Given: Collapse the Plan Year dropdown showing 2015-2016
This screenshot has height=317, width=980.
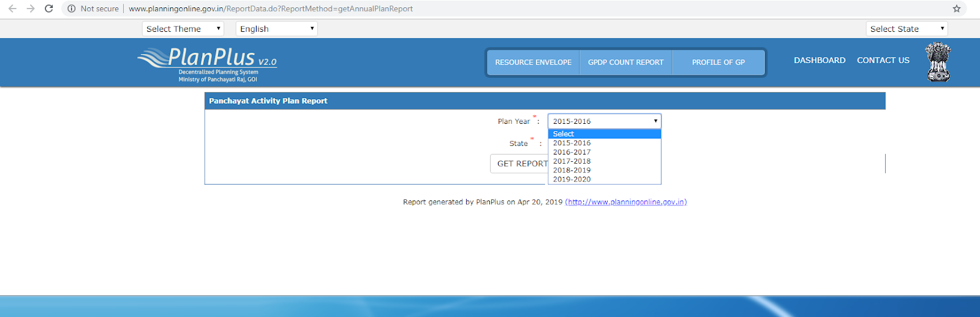Looking at the screenshot, I should (605, 121).
